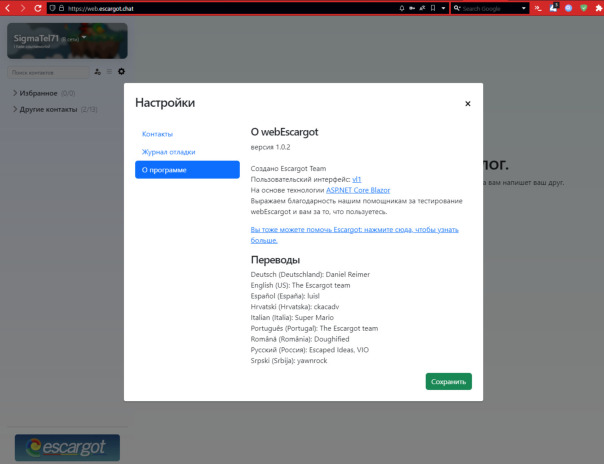Click the SigmaTel71 profile name

point(36,38)
